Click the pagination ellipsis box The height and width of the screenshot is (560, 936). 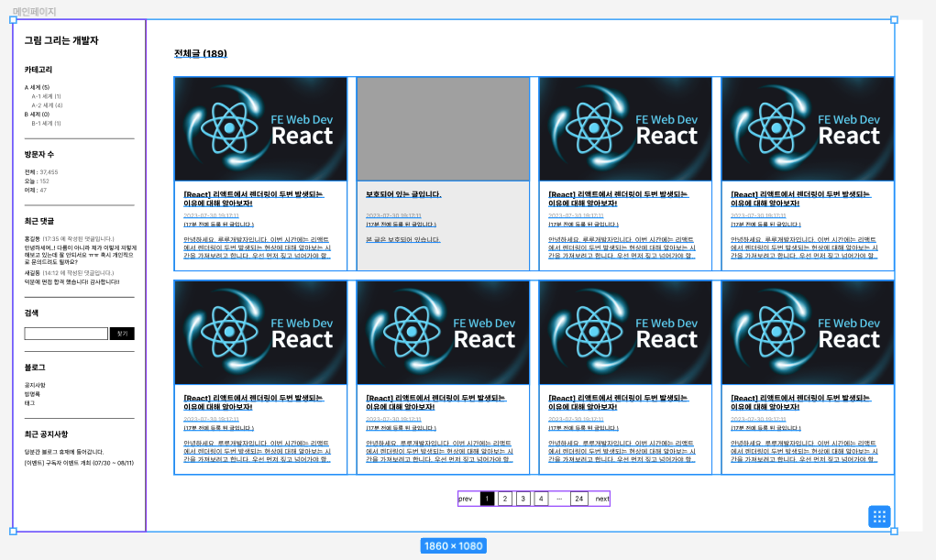click(558, 499)
